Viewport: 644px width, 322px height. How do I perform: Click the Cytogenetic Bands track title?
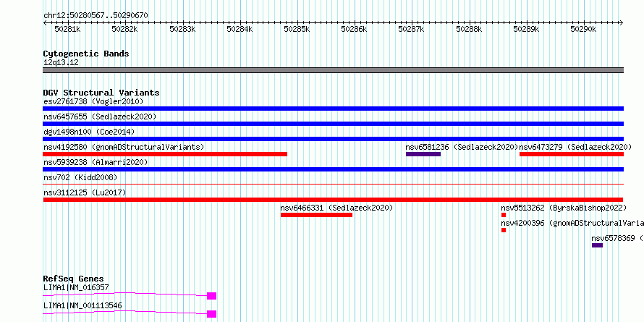pos(86,54)
